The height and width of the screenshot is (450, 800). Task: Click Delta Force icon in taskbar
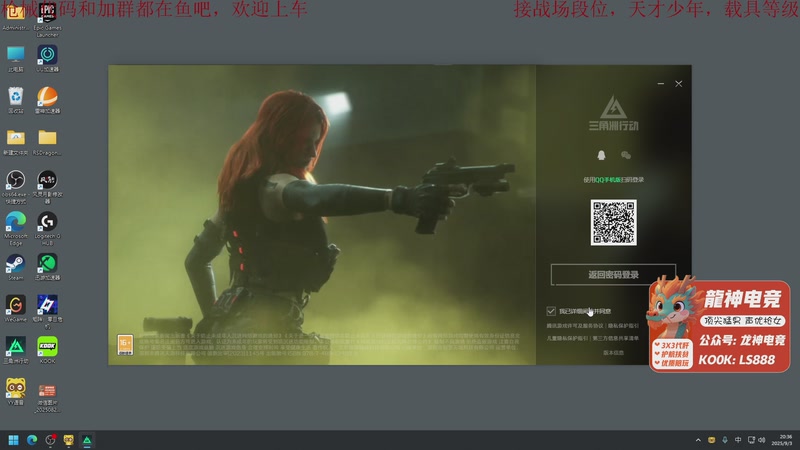pyautogui.click(x=87, y=440)
